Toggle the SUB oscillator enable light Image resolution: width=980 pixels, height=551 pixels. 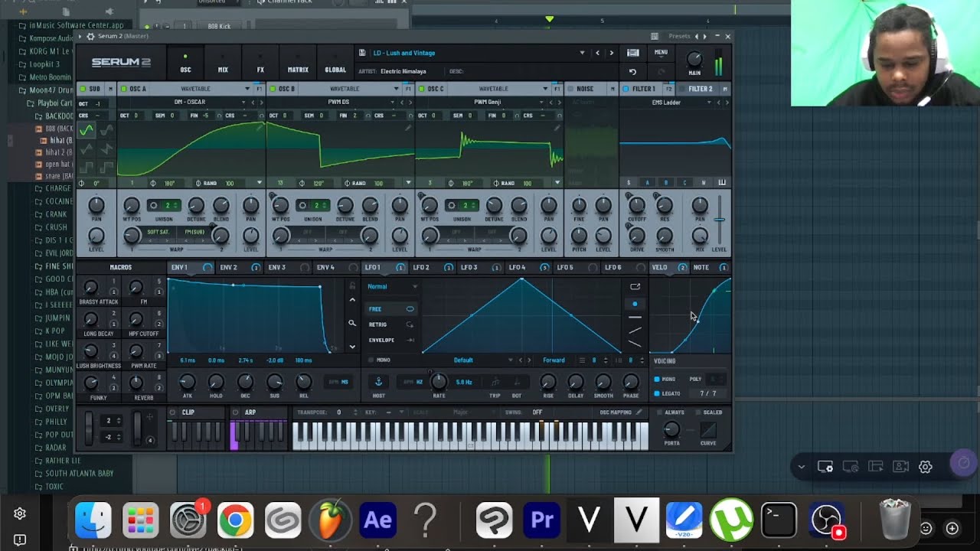point(82,89)
